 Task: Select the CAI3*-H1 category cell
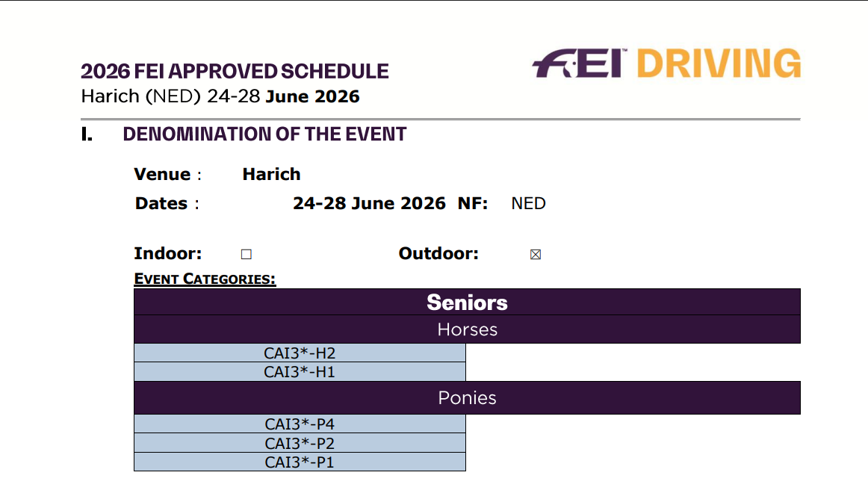[x=300, y=371]
